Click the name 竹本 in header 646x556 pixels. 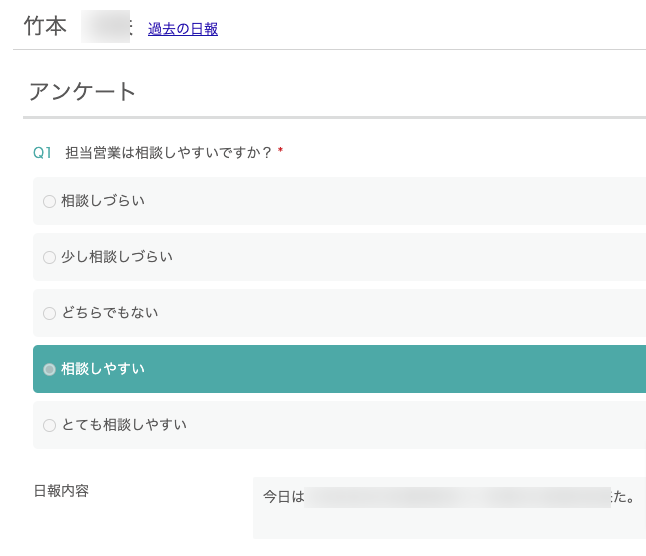(45, 26)
